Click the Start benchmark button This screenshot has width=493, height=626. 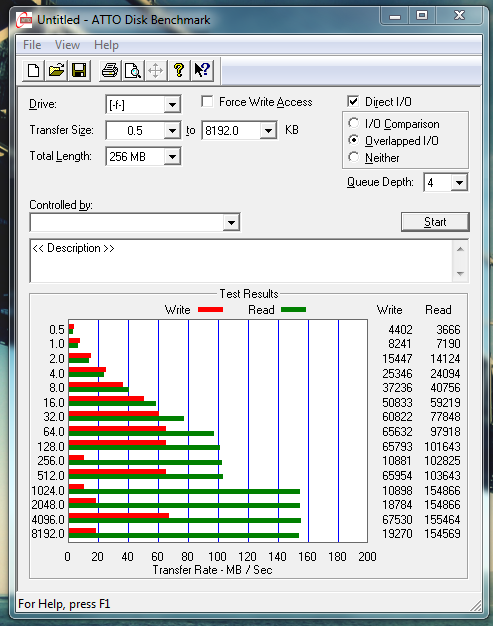pos(435,222)
